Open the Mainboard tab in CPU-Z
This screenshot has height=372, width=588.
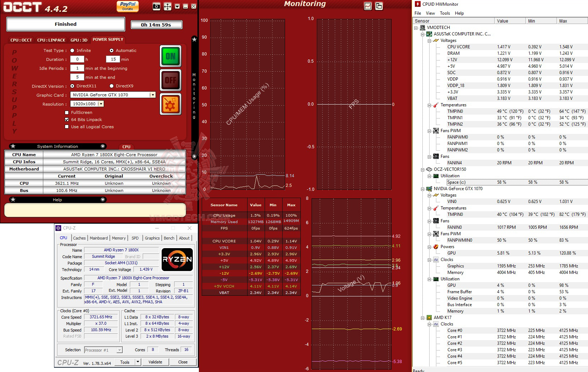99,238
